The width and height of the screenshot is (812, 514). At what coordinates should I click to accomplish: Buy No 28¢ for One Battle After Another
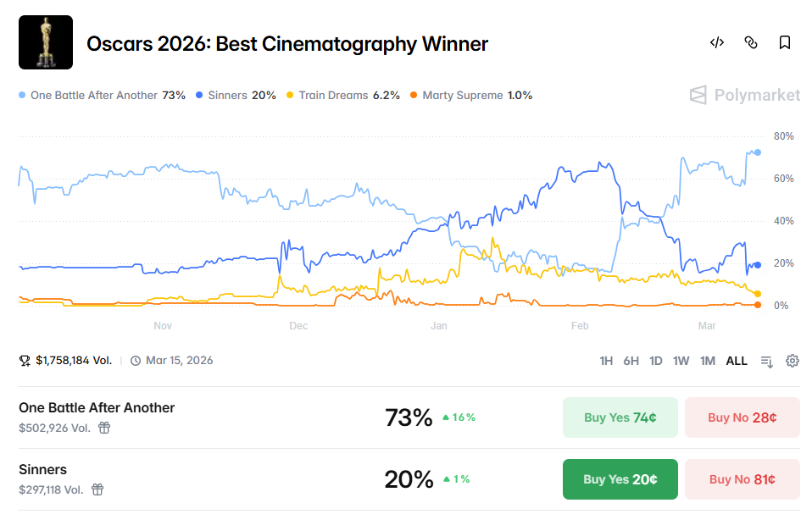[x=742, y=417]
